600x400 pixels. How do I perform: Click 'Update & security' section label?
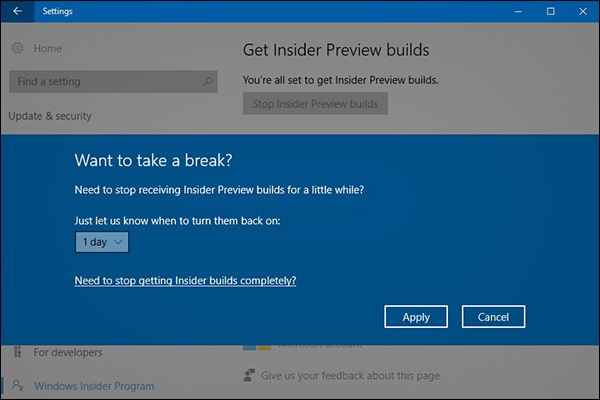point(50,116)
